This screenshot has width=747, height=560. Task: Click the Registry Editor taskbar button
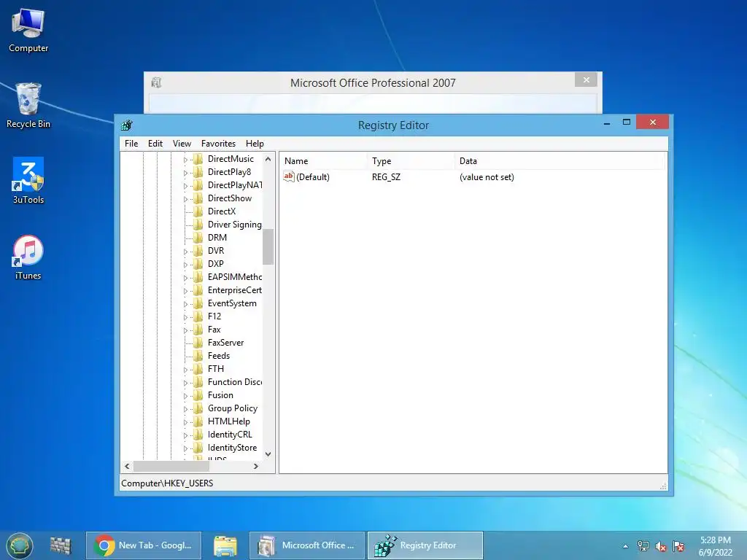coord(425,545)
